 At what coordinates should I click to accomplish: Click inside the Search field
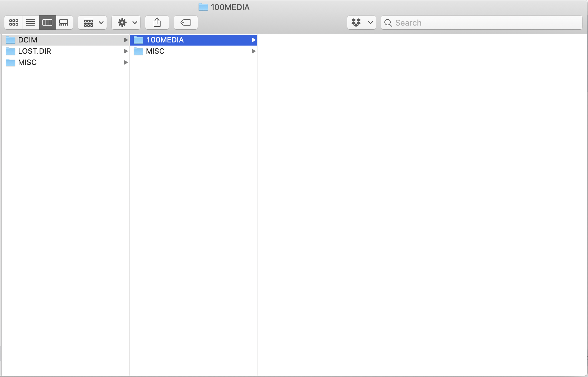pyautogui.click(x=452, y=22)
